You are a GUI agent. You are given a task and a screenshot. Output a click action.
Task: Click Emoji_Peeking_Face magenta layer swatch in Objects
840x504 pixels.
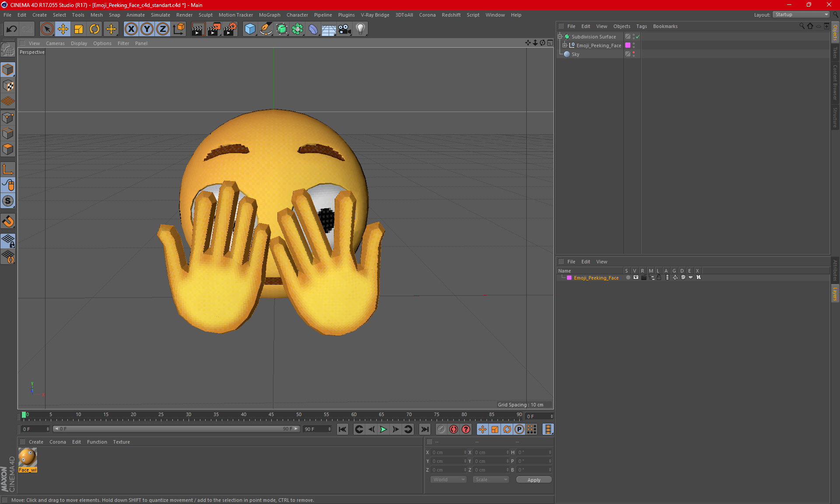628,45
